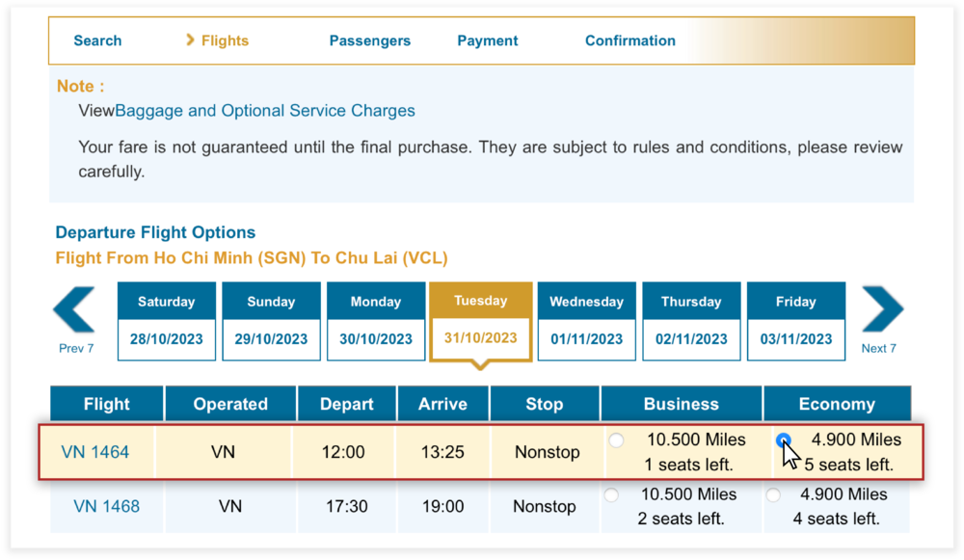Choose Business fare for flight VN 1468

point(610,495)
